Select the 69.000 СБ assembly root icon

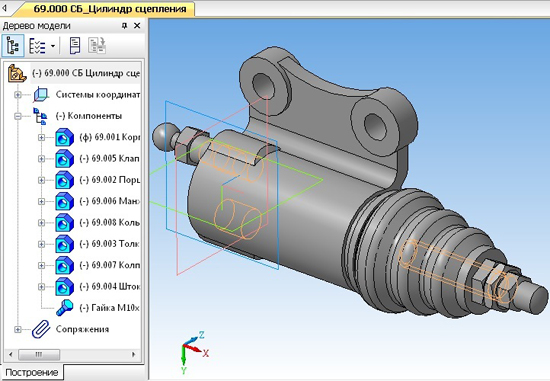(x=17, y=73)
